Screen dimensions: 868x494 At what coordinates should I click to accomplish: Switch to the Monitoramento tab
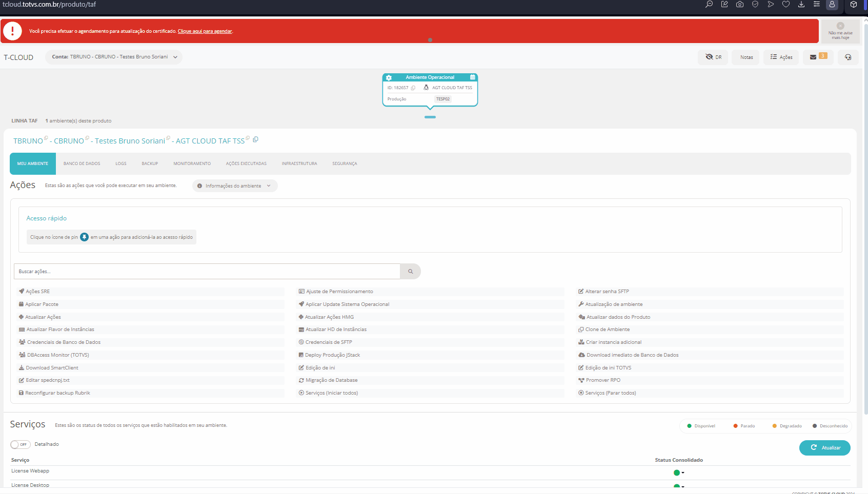click(192, 163)
